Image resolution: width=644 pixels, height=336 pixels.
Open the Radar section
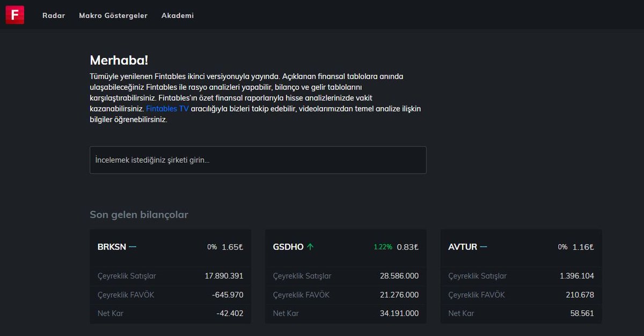(54, 16)
